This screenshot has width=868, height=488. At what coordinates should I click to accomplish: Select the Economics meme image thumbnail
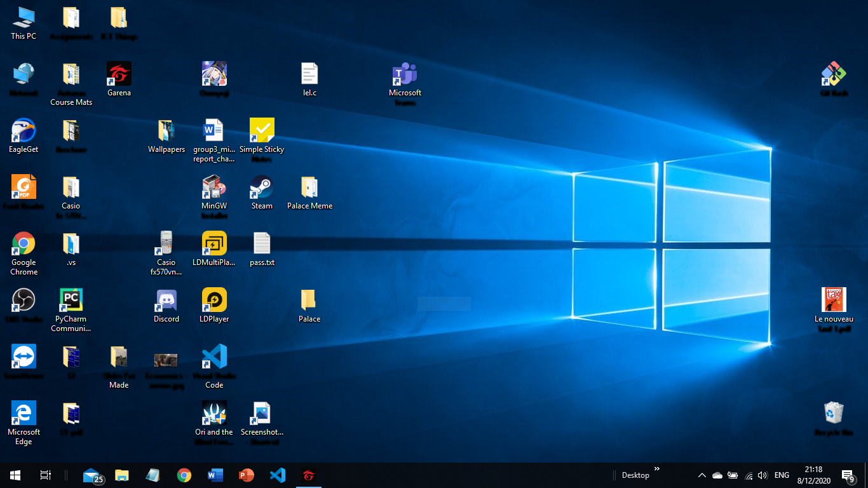coord(166,360)
